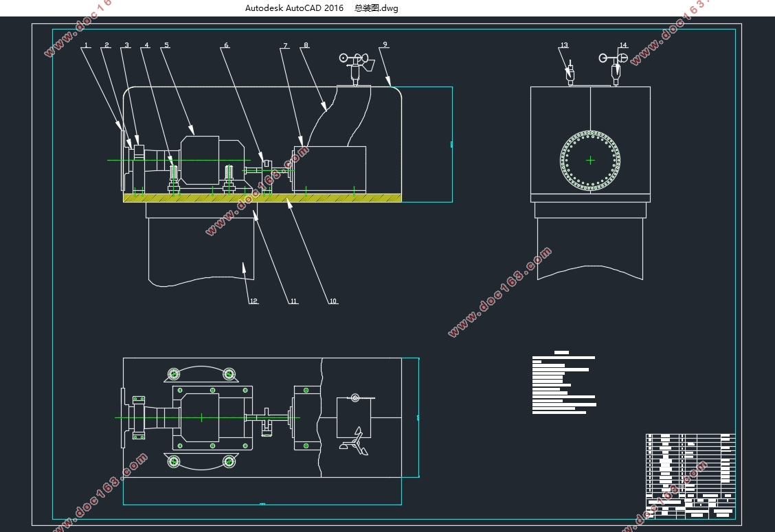This screenshot has width=775, height=532.
Task: Click part label 14 above the anemometer
Action: pos(623,45)
